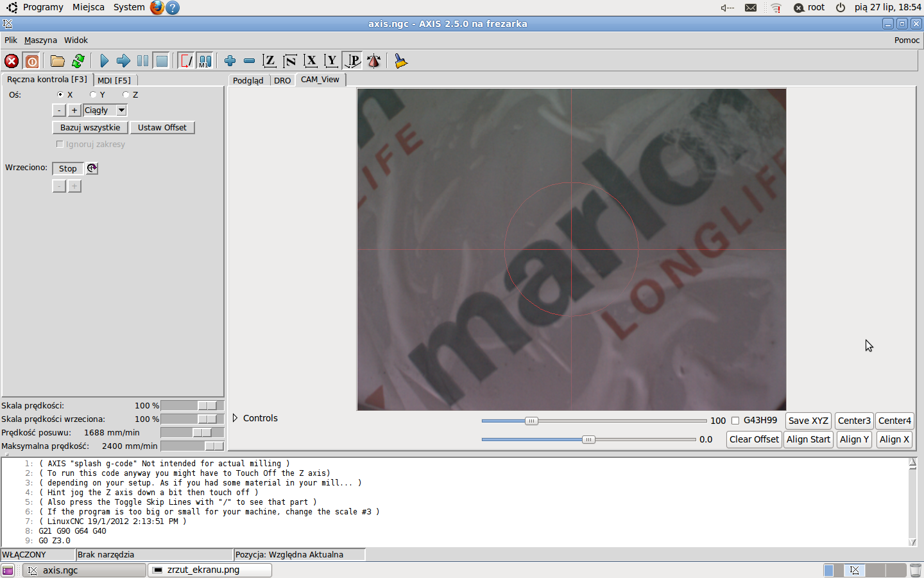Toggle skip lines with slash icon

(186, 61)
